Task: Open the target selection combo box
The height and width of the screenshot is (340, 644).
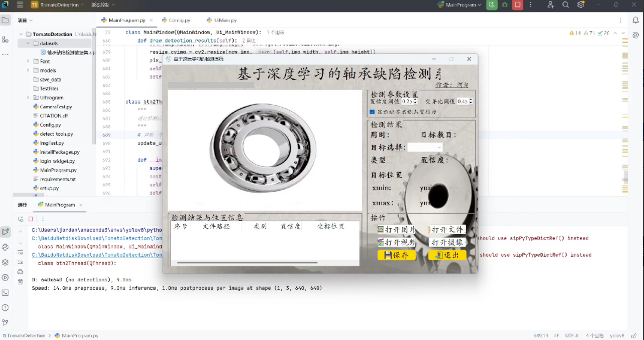Action: click(x=425, y=147)
